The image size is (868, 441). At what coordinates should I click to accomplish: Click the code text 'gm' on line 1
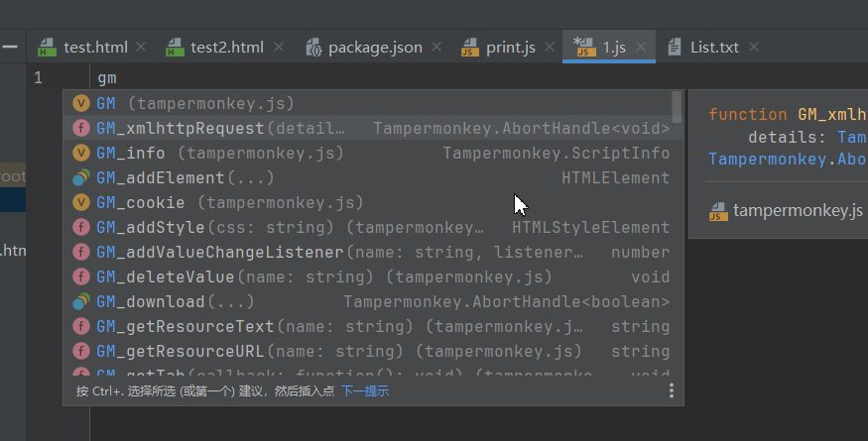pos(107,78)
